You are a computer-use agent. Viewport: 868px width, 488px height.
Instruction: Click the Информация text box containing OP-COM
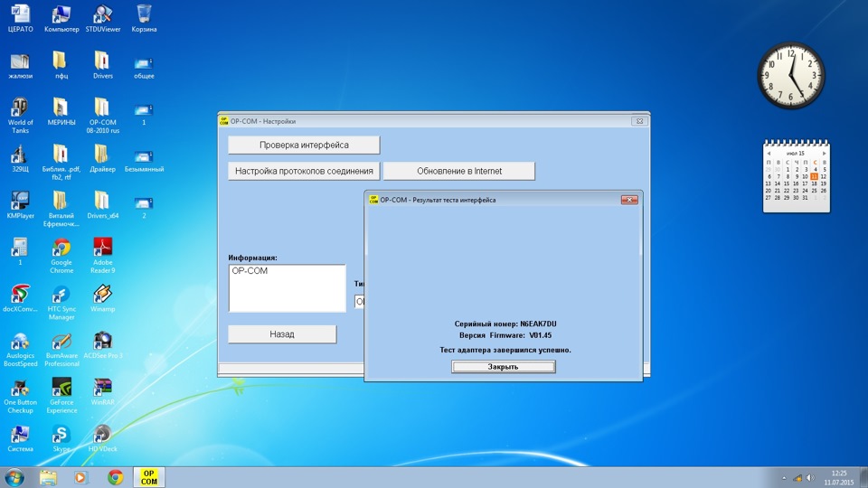tap(288, 288)
